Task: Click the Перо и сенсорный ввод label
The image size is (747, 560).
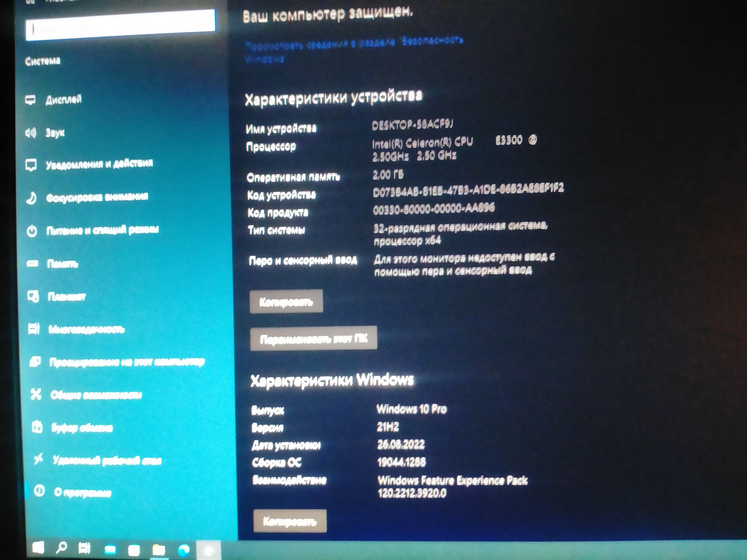Action: point(303,260)
